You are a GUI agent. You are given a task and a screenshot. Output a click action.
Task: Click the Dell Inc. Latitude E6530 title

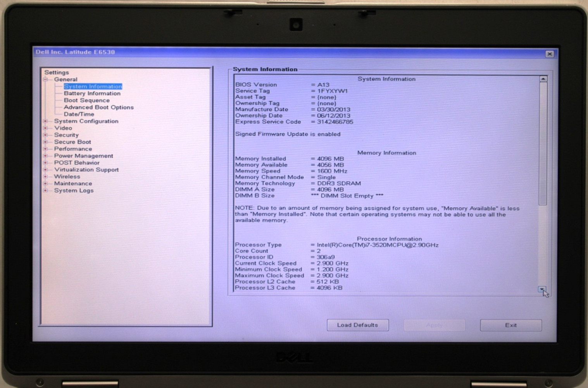click(75, 52)
